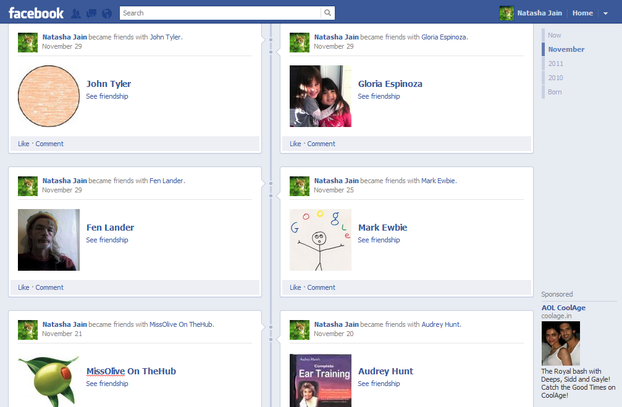Comment on the Gloria Espinoza friendship post

(321, 144)
